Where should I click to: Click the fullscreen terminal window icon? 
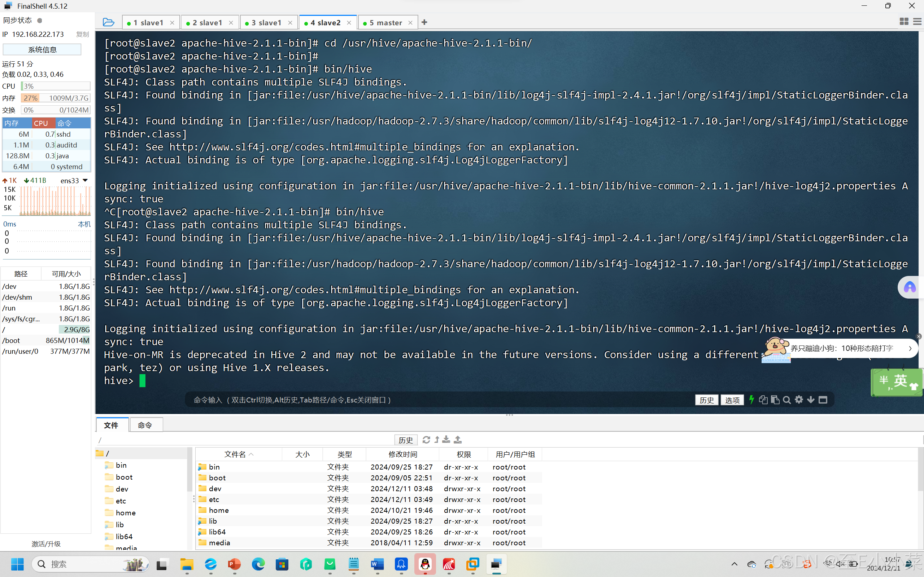(823, 400)
